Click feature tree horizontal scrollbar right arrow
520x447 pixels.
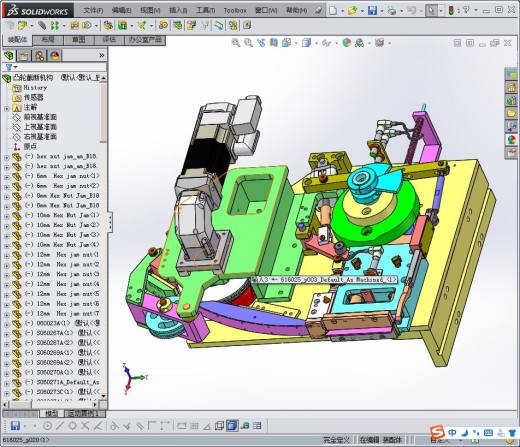coord(95,405)
